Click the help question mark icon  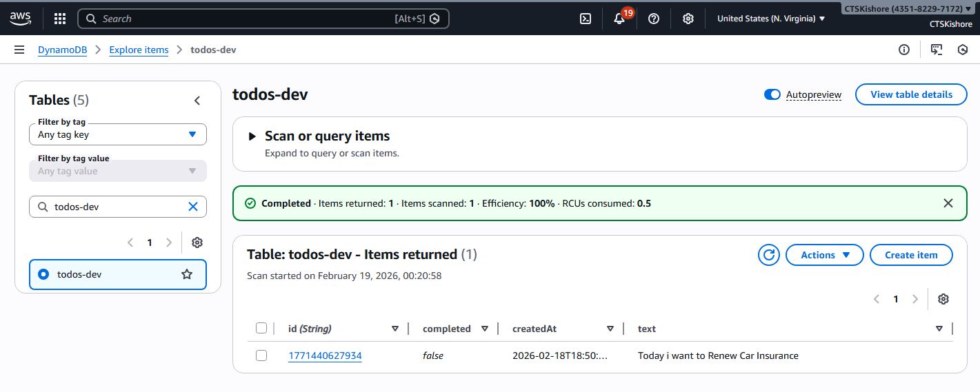point(654,19)
